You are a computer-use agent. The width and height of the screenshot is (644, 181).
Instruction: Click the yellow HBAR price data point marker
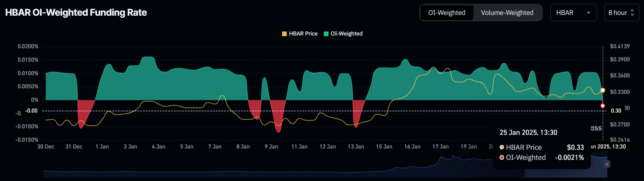click(x=603, y=90)
